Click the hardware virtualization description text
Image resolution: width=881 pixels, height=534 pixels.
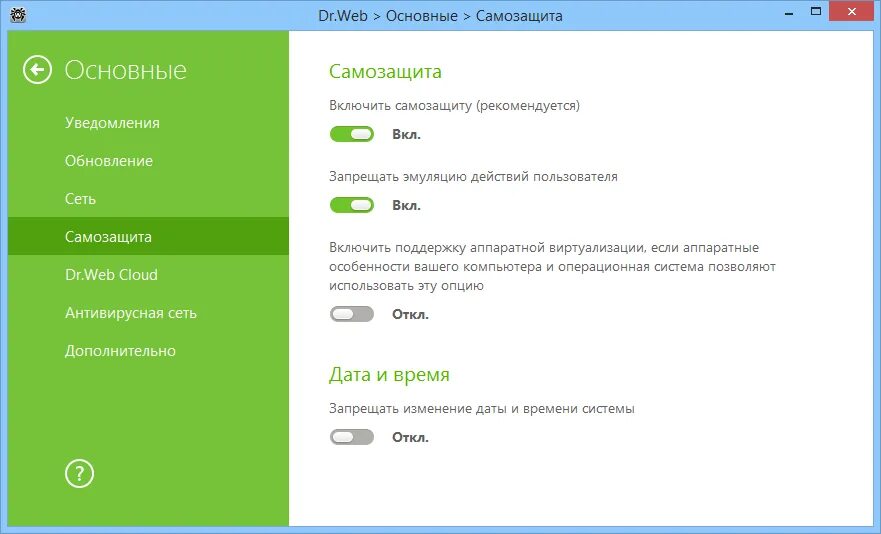point(552,266)
